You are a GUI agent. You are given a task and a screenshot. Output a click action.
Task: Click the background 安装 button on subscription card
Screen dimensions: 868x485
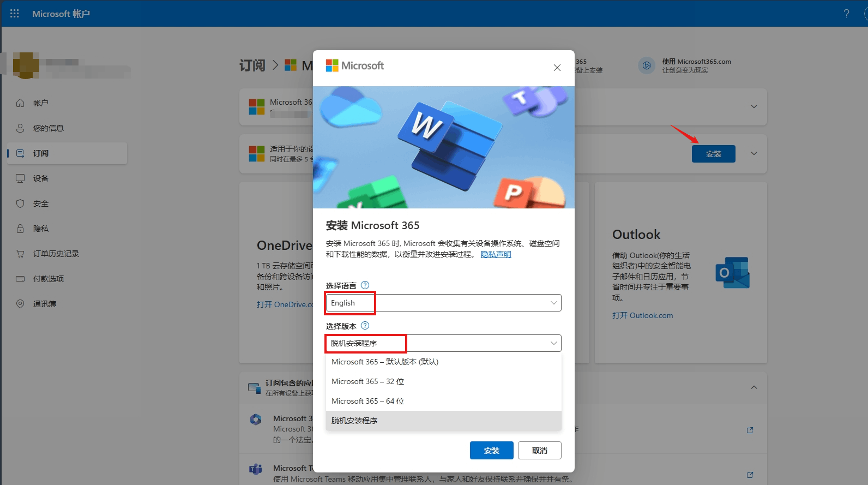pos(713,154)
